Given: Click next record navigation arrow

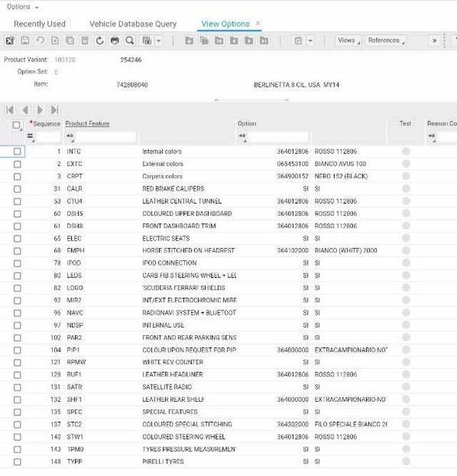Looking at the screenshot, I should [40, 110].
